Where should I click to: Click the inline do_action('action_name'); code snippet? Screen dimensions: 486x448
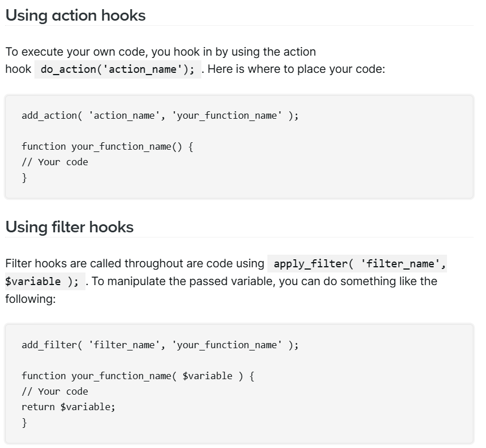pos(118,69)
